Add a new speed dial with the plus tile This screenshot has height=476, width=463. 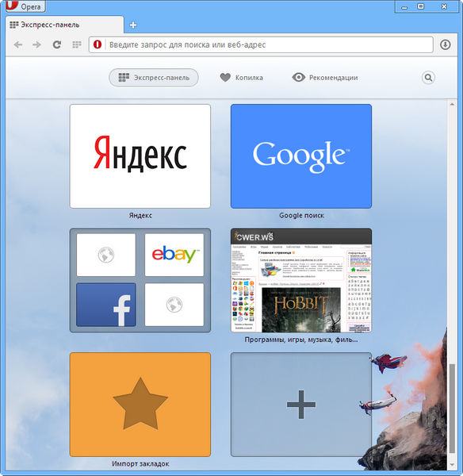pyautogui.click(x=301, y=405)
